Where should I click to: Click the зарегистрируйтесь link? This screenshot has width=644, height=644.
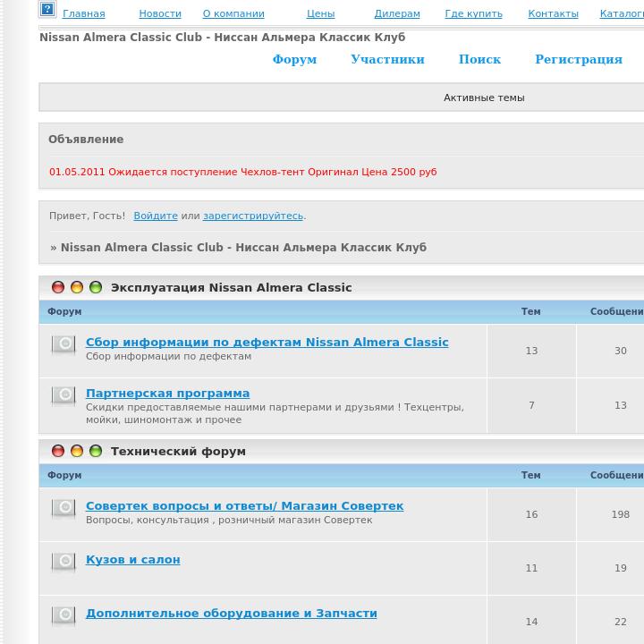[253, 216]
